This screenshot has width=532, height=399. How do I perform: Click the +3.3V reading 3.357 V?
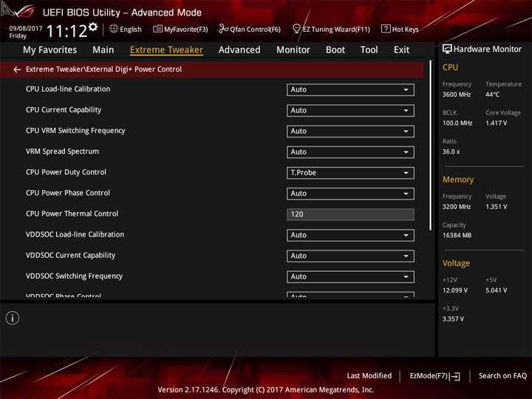click(x=453, y=319)
